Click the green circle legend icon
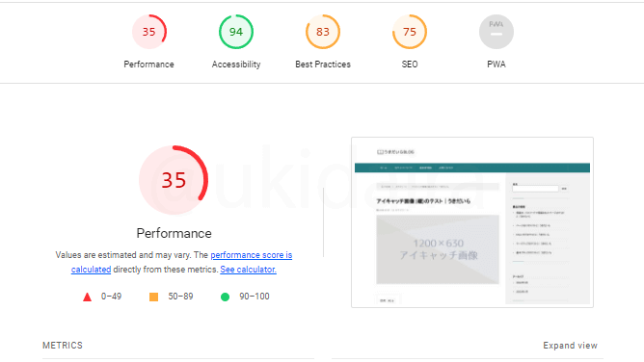 [x=225, y=297]
